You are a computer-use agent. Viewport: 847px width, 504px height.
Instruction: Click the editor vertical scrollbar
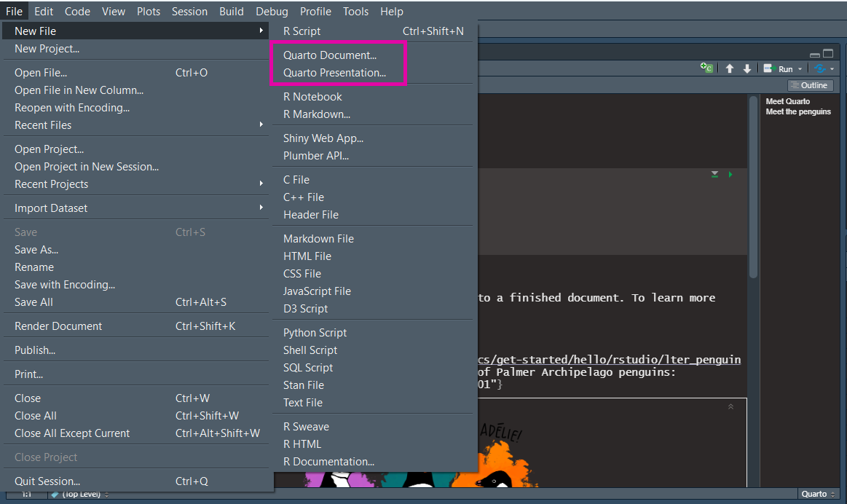(x=754, y=189)
